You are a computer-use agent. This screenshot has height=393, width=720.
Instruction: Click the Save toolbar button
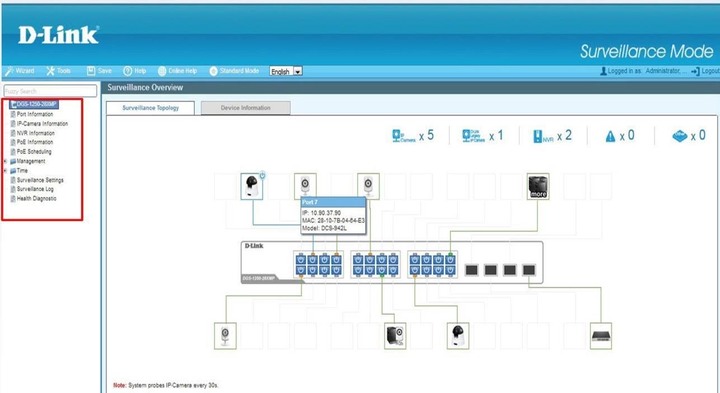100,71
